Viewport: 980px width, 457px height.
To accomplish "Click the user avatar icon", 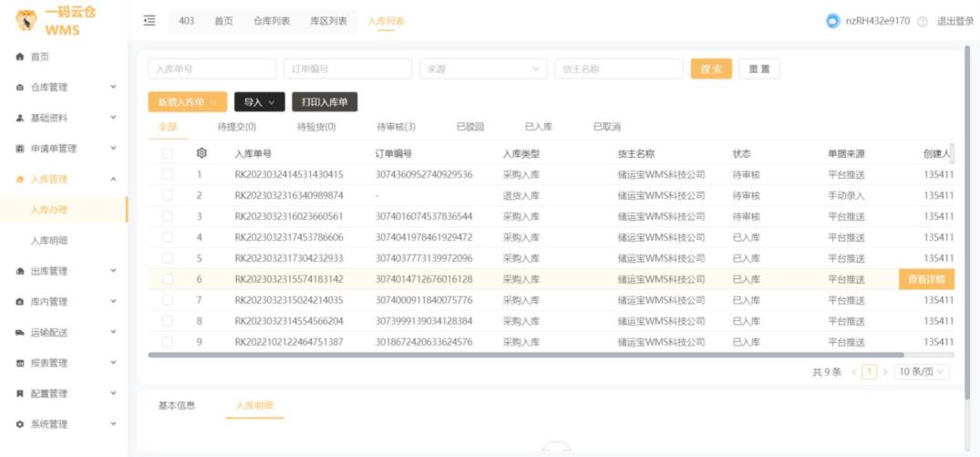I will 832,21.
